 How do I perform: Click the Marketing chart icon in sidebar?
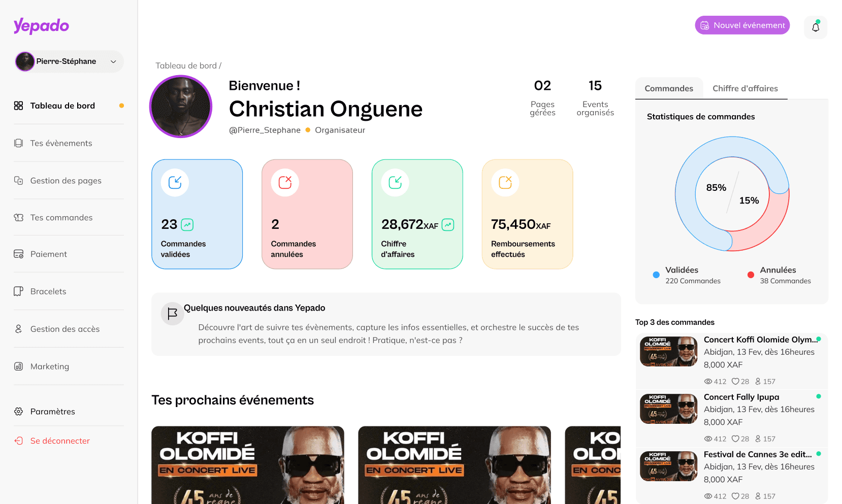pyautogui.click(x=19, y=366)
